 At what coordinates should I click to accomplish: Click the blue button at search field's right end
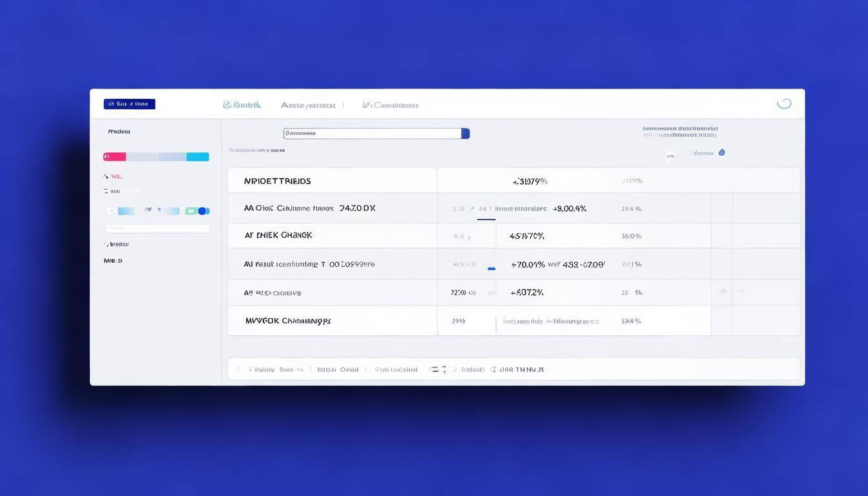pyautogui.click(x=465, y=133)
